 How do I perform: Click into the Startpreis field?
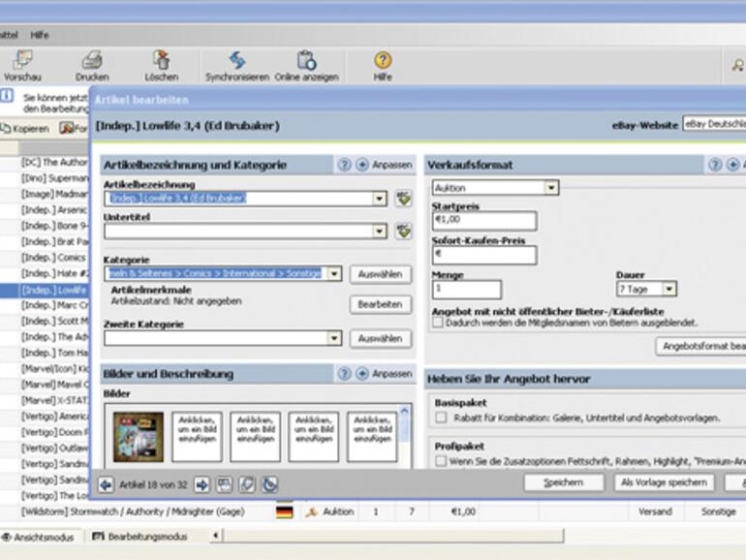[x=484, y=221]
